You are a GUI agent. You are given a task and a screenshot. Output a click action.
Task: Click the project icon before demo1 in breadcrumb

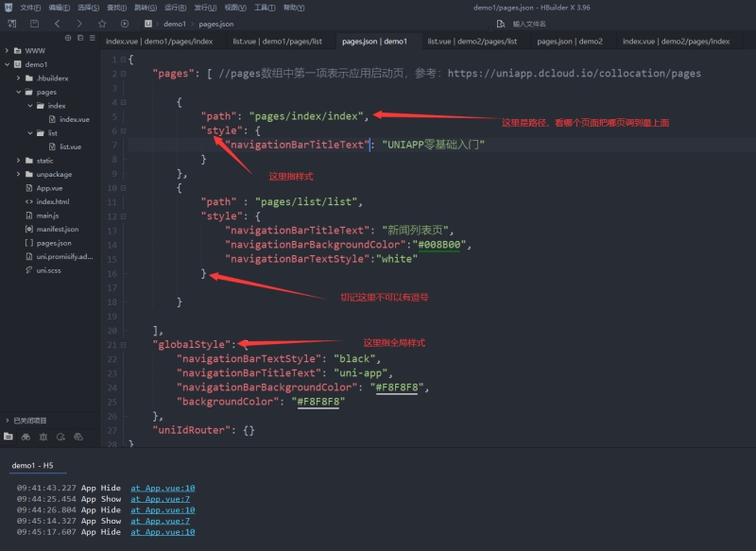[x=148, y=24]
